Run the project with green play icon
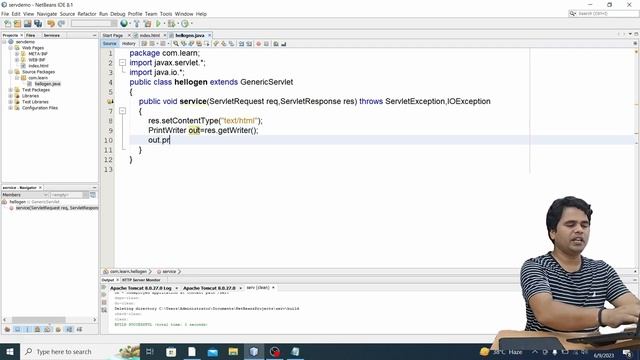This screenshot has height=360, width=640. click(158, 24)
